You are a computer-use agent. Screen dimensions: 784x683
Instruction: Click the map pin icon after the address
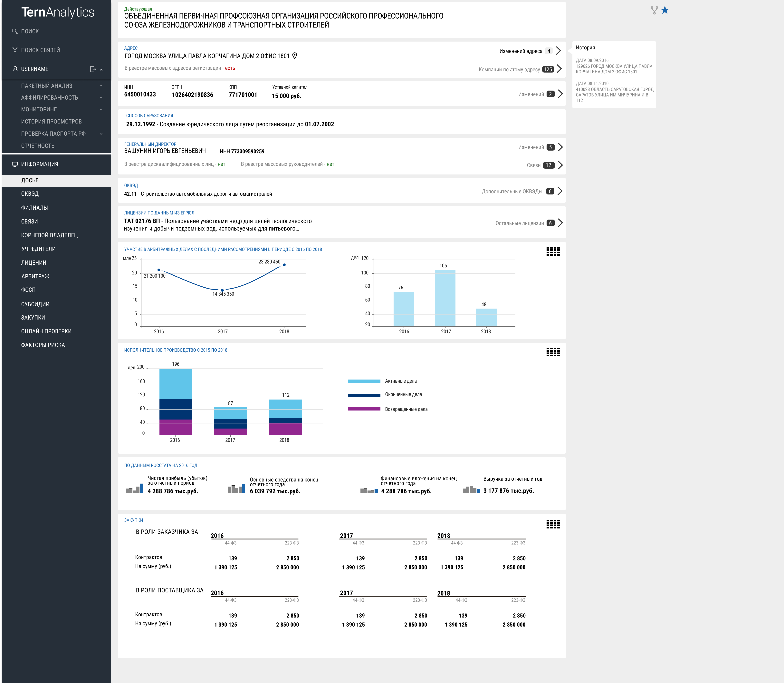pyautogui.click(x=295, y=56)
